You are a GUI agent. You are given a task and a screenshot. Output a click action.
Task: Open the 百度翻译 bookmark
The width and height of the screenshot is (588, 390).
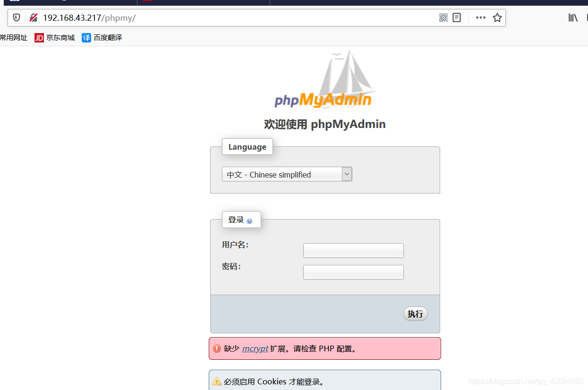[x=102, y=38]
